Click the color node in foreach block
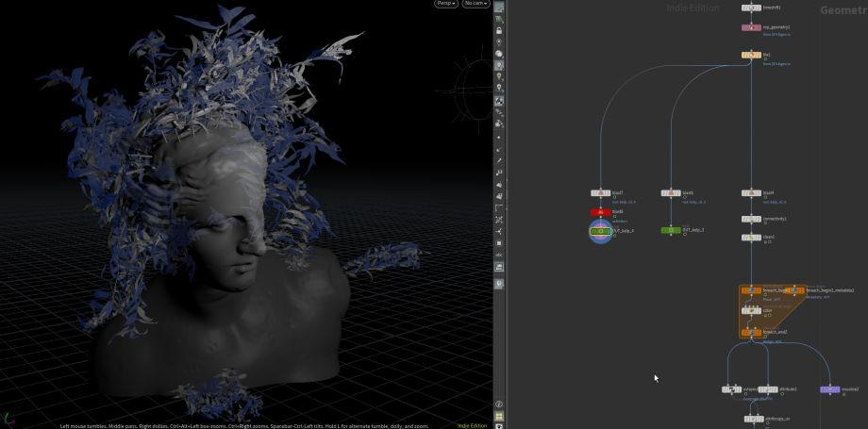This screenshot has width=868, height=429. 751,309
